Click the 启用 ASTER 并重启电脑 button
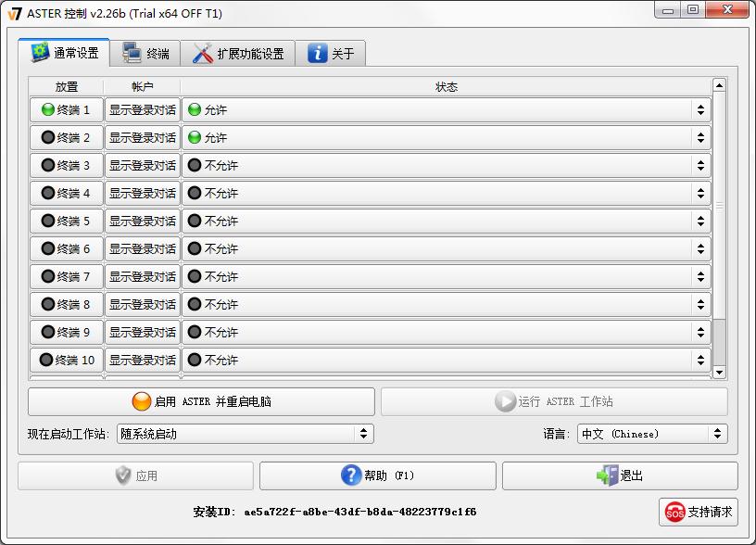Viewport: 756px width, 545px height. click(202, 401)
